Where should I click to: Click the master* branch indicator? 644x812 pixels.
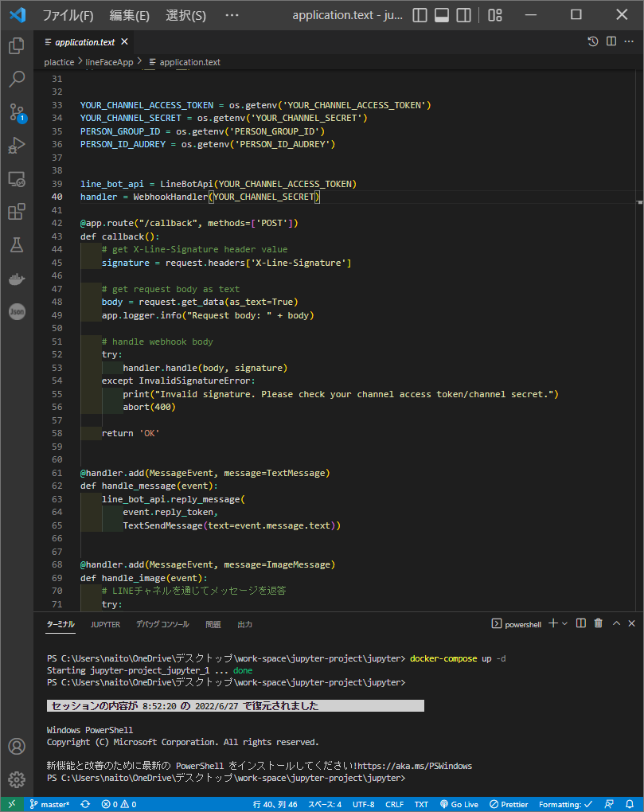click(49, 804)
